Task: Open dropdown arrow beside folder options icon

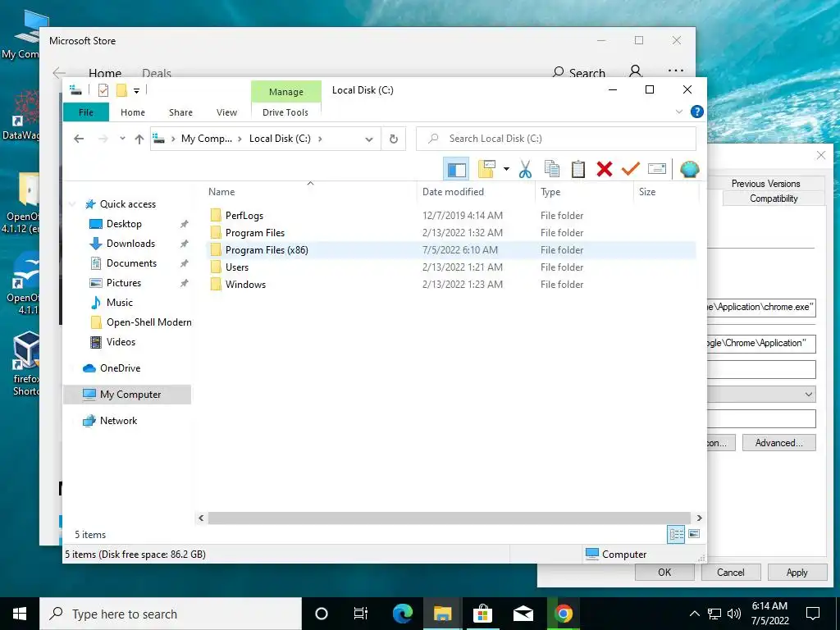Action: (506, 169)
